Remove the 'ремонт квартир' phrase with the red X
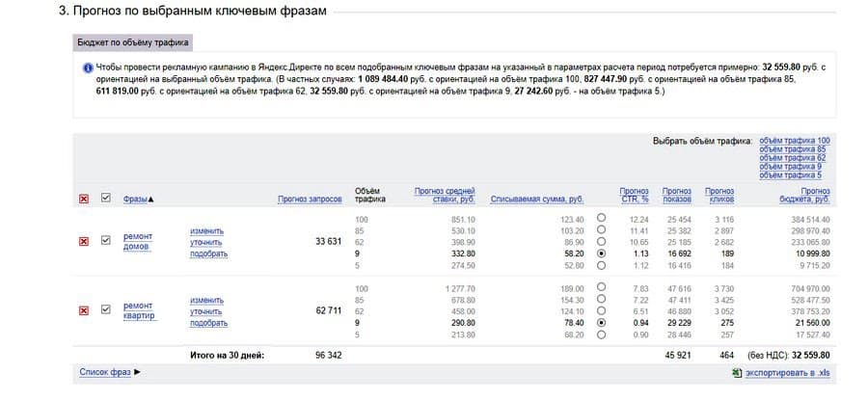Screen dimensions: 868x401 click(84, 310)
